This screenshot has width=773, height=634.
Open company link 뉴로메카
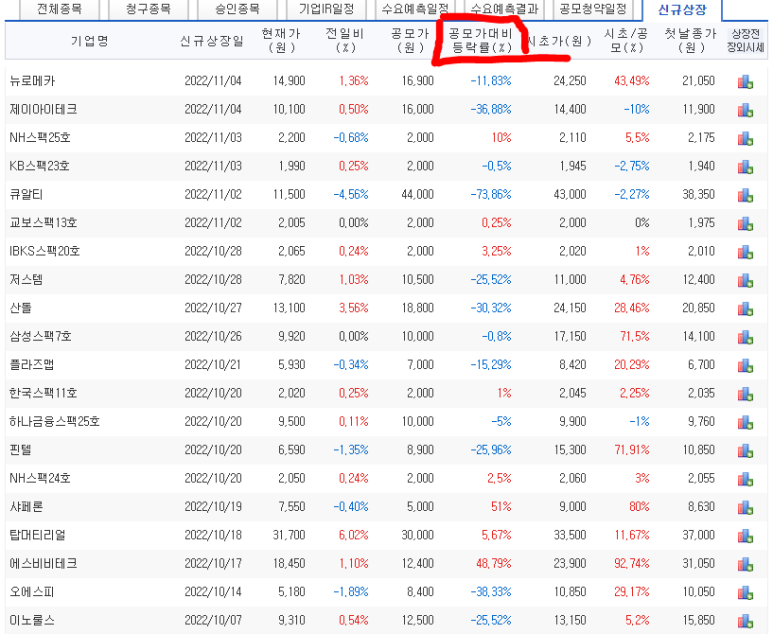[32, 81]
